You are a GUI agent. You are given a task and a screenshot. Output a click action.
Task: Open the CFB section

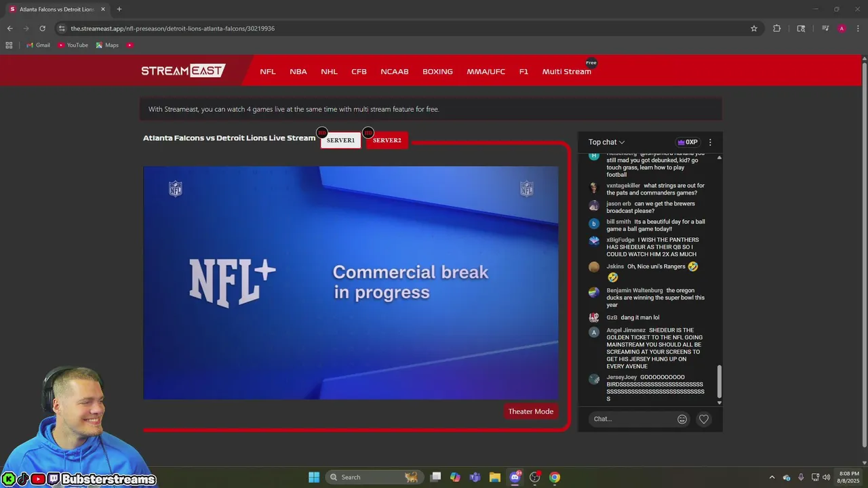359,71
